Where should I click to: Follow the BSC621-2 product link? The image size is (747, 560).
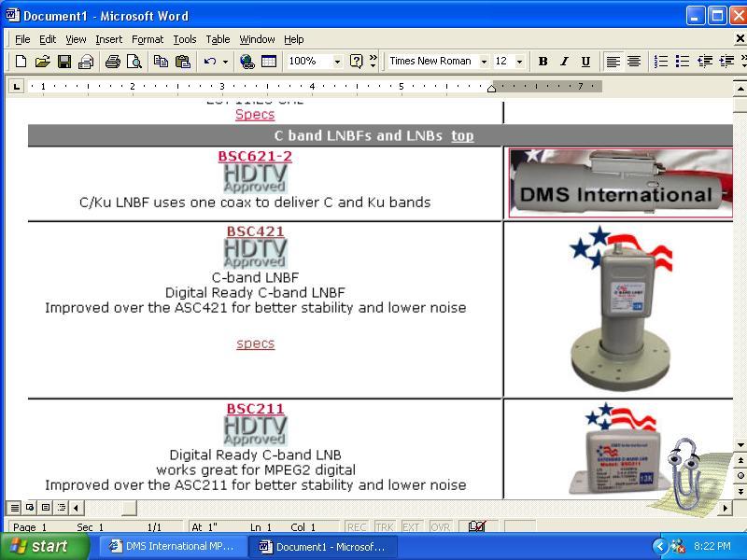coord(255,156)
